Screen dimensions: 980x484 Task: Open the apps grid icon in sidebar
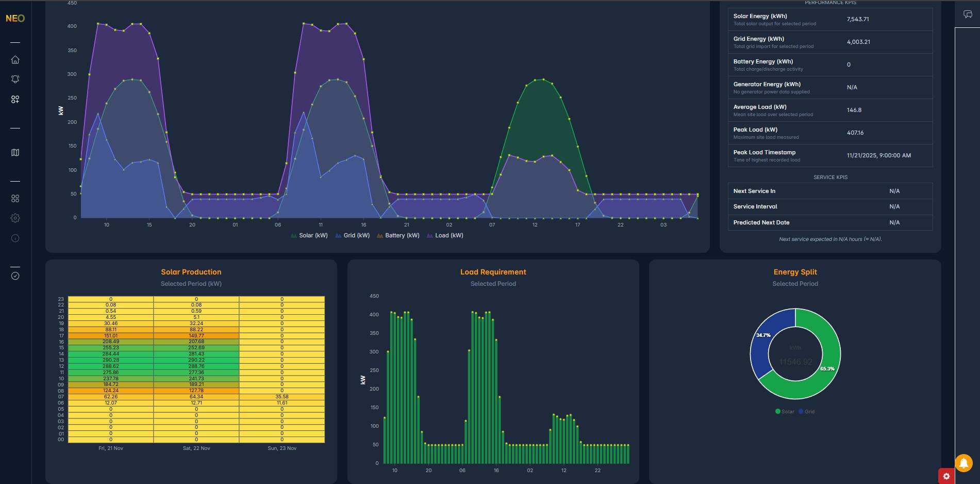(x=15, y=198)
